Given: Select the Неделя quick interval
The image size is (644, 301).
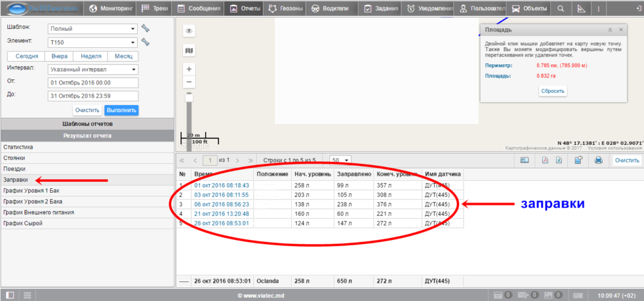Looking at the screenshot, I should coord(91,56).
